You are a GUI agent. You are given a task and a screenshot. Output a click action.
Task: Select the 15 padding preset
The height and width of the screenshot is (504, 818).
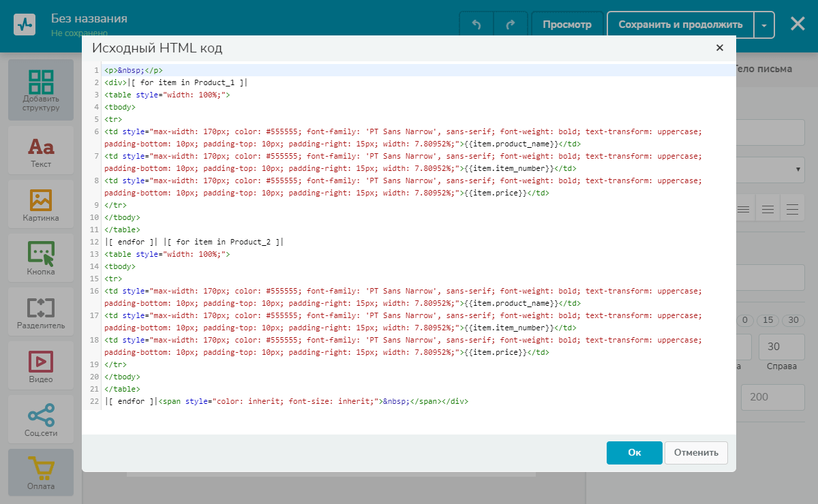(x=768, y=320)
